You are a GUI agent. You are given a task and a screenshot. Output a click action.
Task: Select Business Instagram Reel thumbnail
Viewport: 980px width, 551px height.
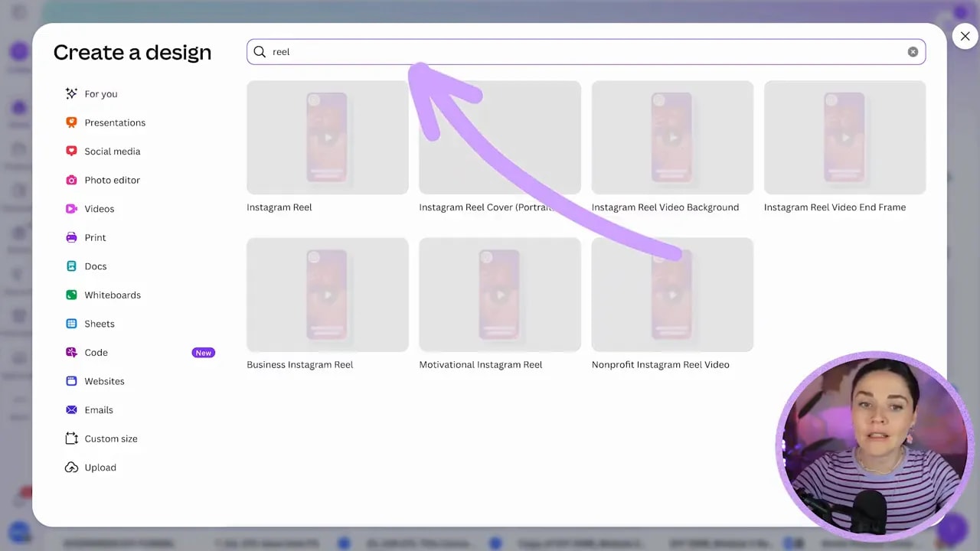click(x=328, y=295)
